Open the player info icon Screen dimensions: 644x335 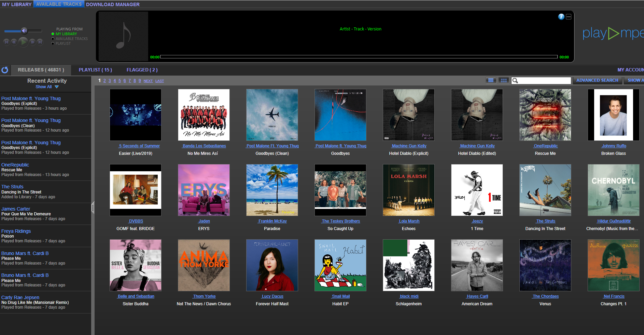[x=561, y=17]
